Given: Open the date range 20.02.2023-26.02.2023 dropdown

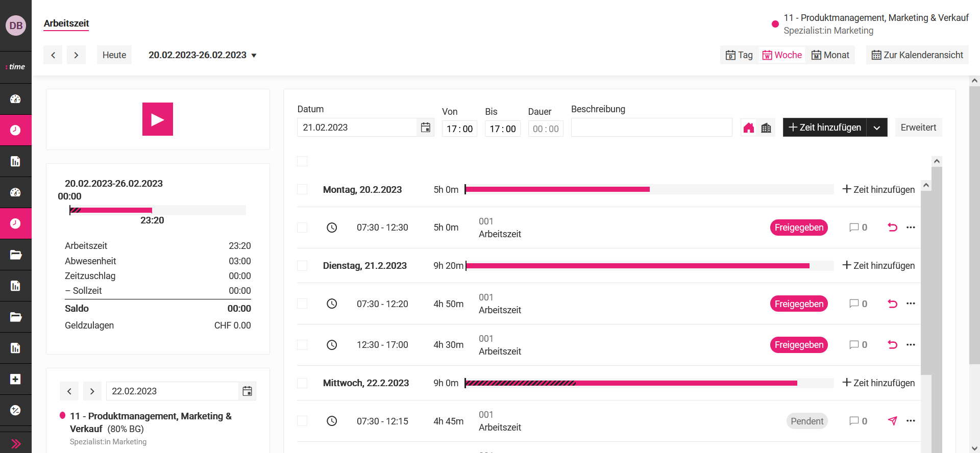Looking at the screenshot, I should point(202,55).
